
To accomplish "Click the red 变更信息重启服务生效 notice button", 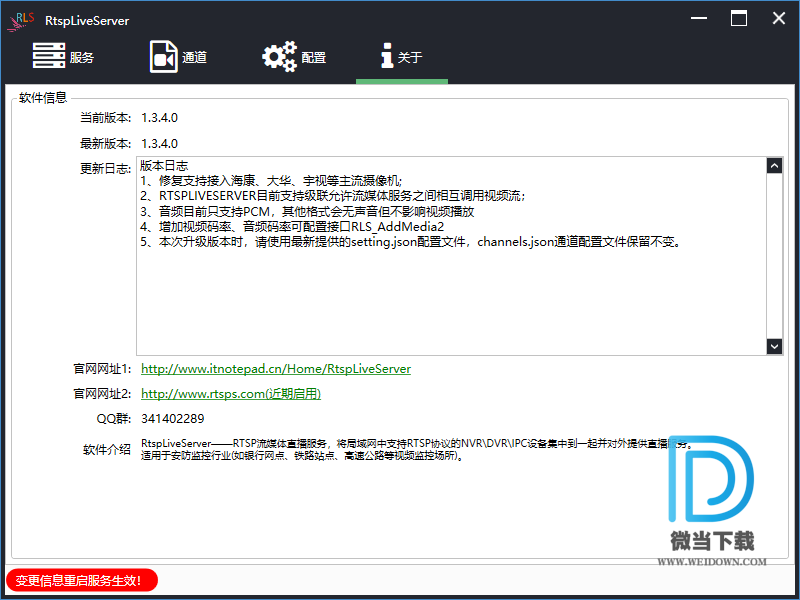I will point(82,580).
